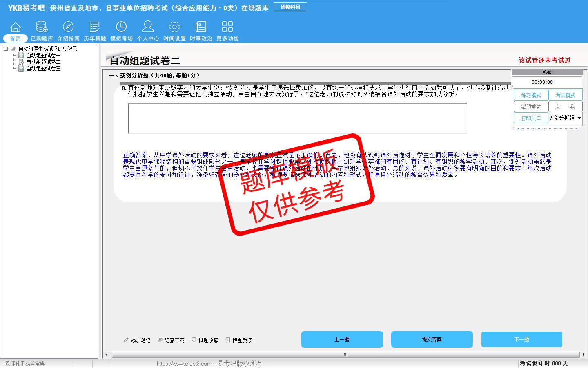This screenshot has height=368, width=588.
Task: Click the 提交答案 button
Action: click(x=432, y=339)
